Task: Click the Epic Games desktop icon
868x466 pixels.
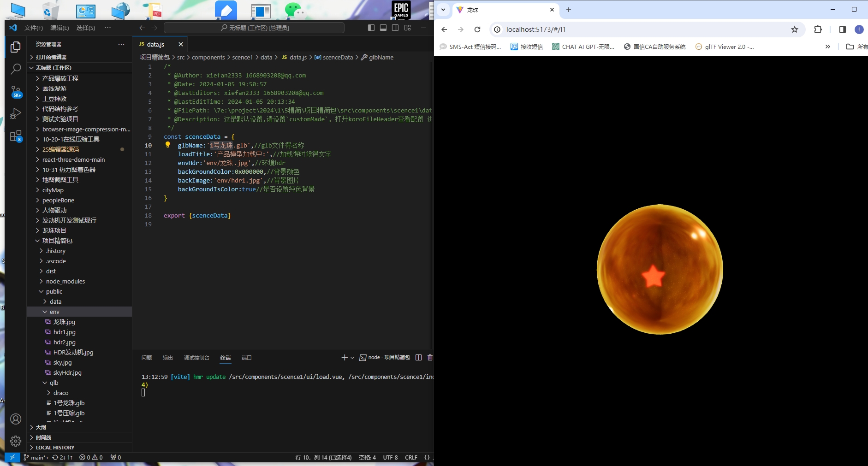Action: [401, 10]
